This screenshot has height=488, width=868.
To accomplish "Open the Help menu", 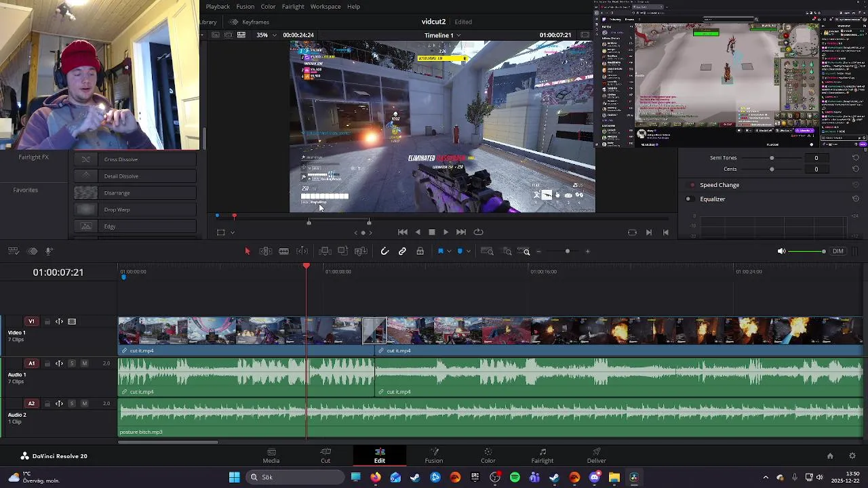I will tap(354, 7).
